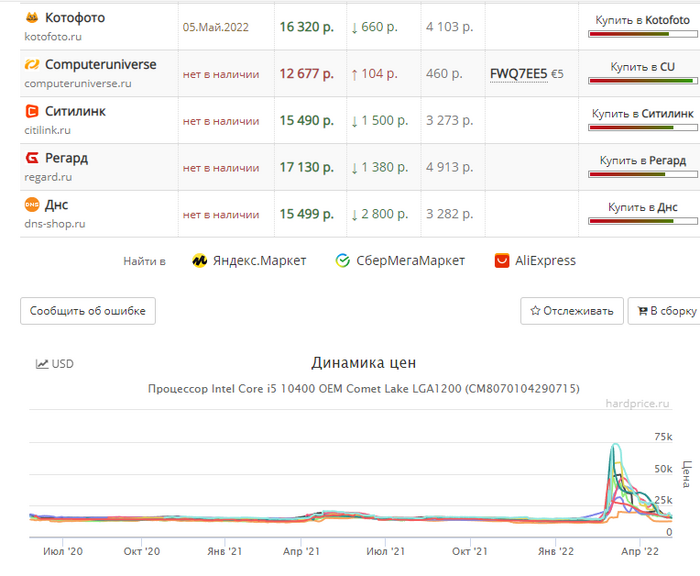Viewport: 700px width, 576px height.
Task: Click the chart title Динамика цен
Action: coord(363,363)
